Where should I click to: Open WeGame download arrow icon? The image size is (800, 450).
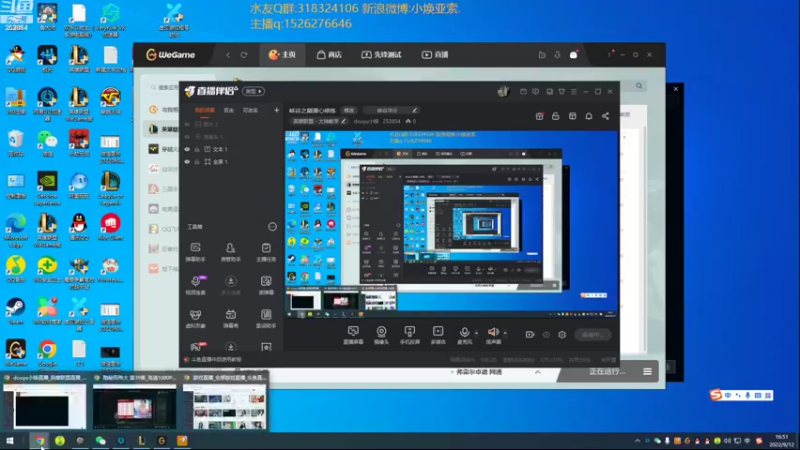pos(557,55)
